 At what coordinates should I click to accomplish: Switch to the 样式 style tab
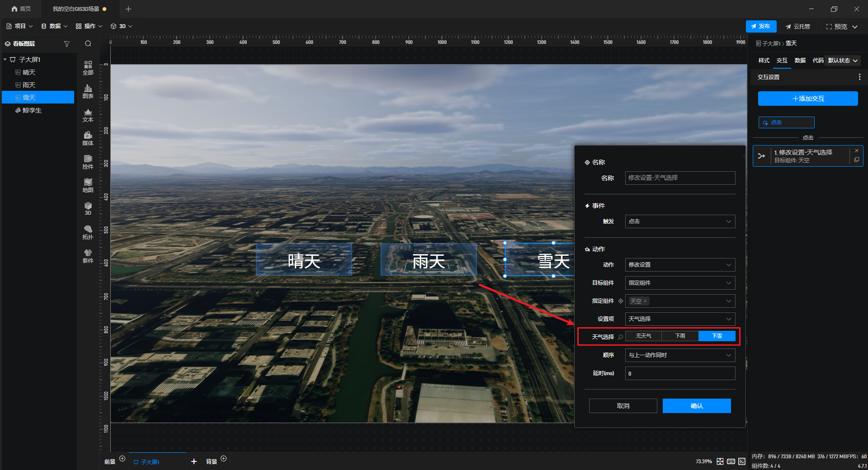pyautogui.click(x=764, y=61)
